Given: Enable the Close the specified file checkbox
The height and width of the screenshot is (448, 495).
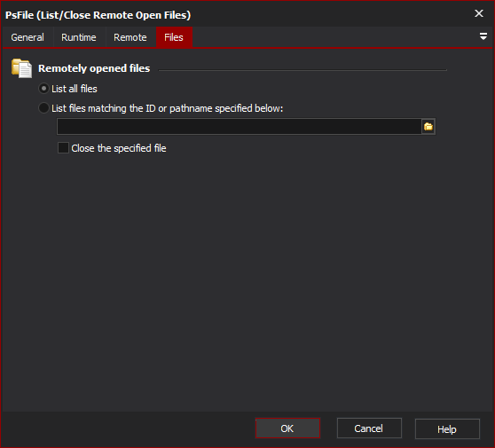Looking at the screenshot, I should point(63,148).
